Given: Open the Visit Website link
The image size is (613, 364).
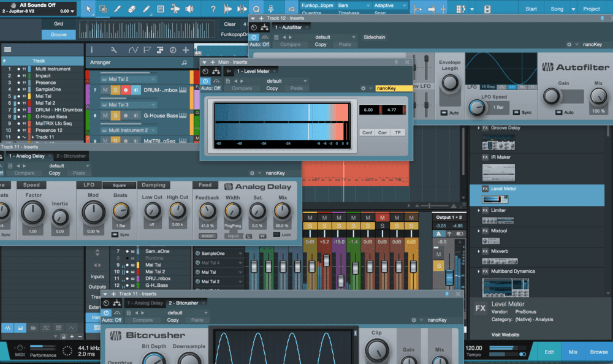Looking at the screenshot, I should pos(505,335).
